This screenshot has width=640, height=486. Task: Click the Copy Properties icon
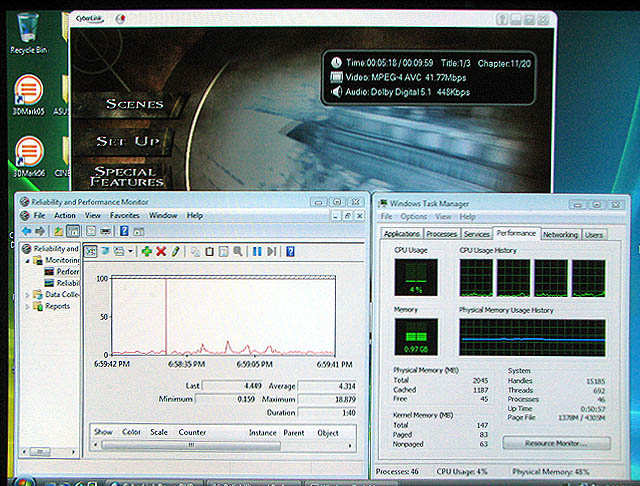click(x=196, y=252)
